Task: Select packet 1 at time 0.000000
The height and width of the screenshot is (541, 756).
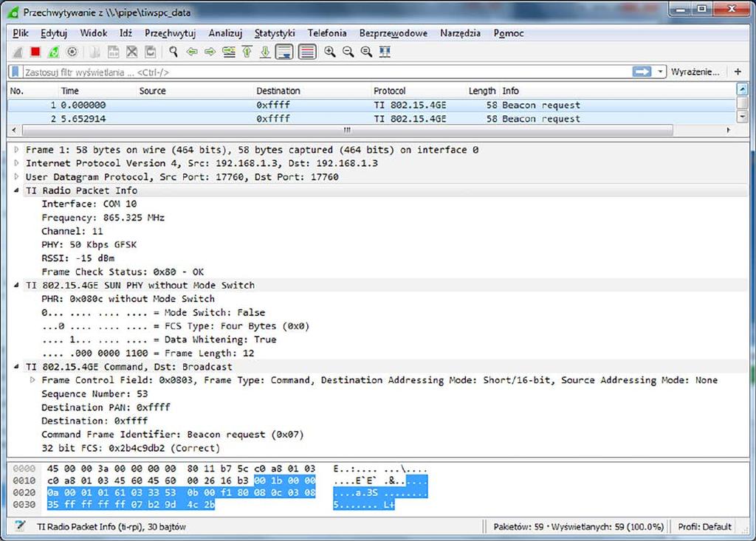Action: (372, 105)
